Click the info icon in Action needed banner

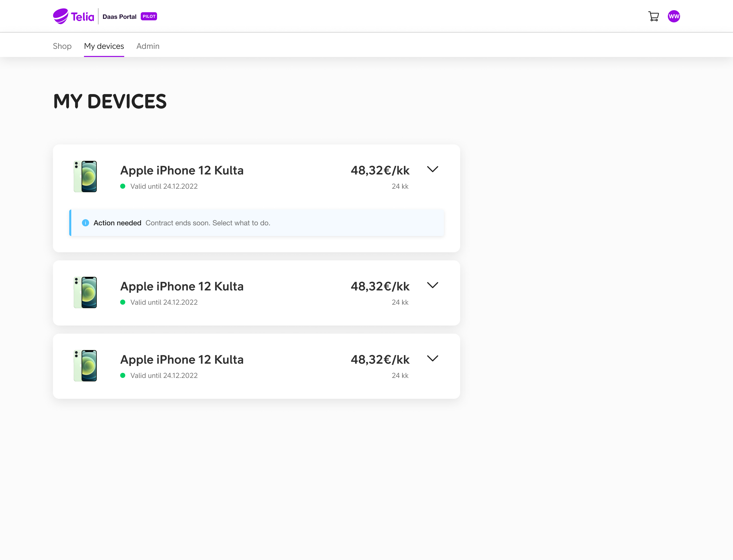point(86,223)
